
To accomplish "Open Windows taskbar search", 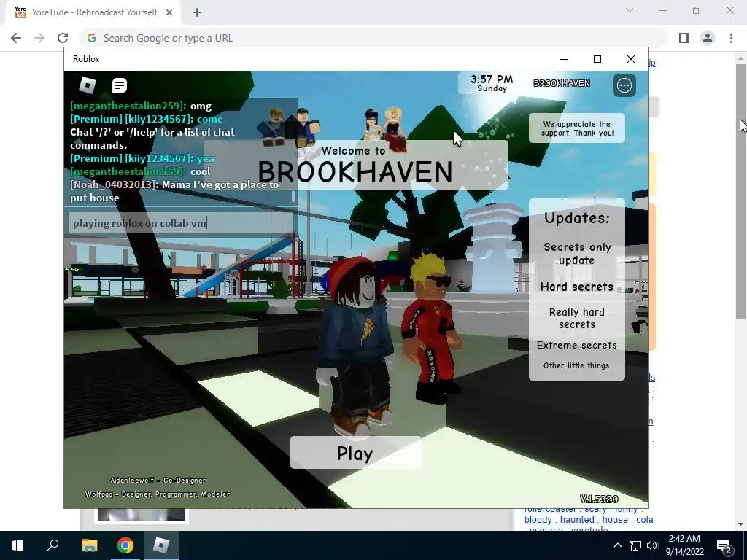I will (53, 545).
